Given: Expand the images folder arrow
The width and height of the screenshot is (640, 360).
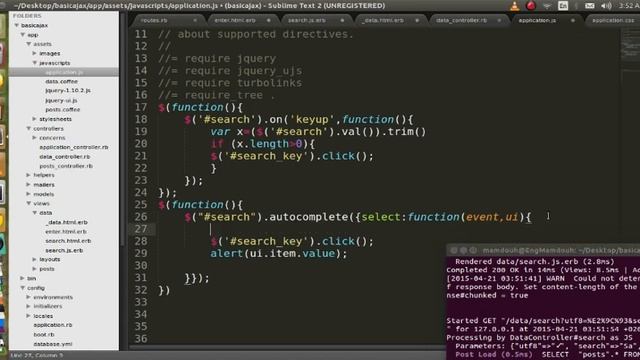Looking at the screenshot, I should coord(35,53).
